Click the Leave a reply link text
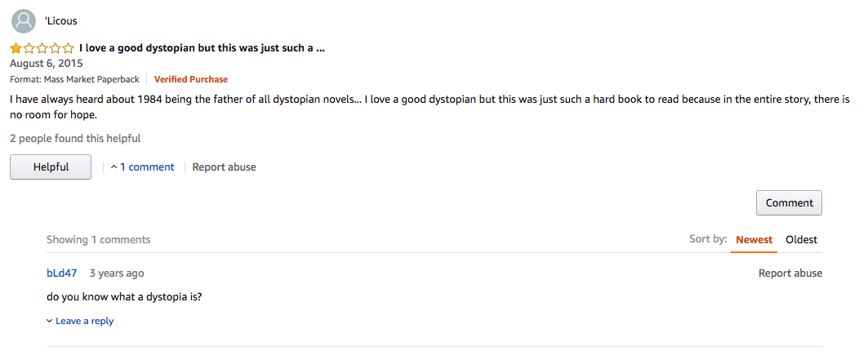Image resolution: width=868 pixels, height=360 pixels. [84, 322]
